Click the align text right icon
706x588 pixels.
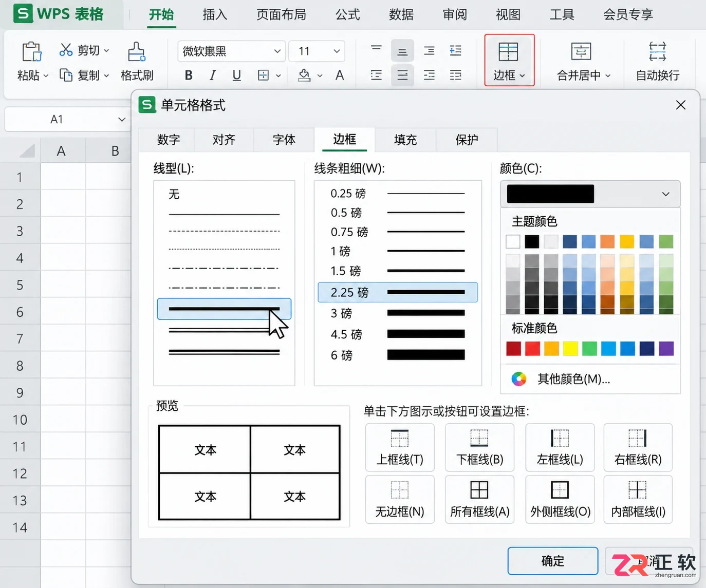coord(429,75)
